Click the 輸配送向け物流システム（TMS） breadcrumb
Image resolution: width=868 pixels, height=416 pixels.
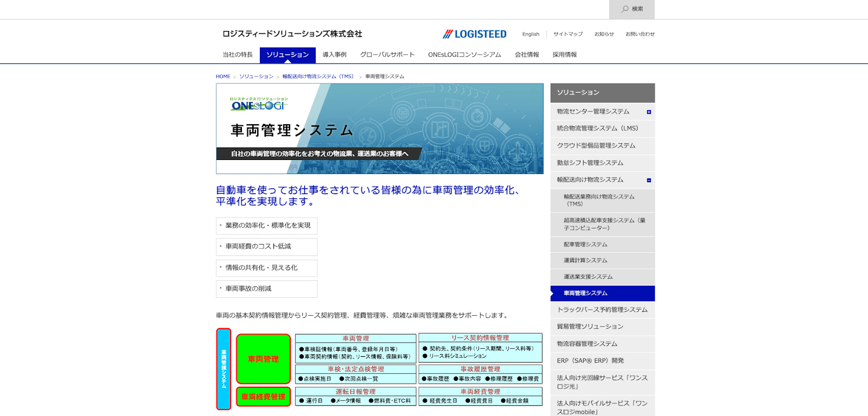[x=318, y=76]
